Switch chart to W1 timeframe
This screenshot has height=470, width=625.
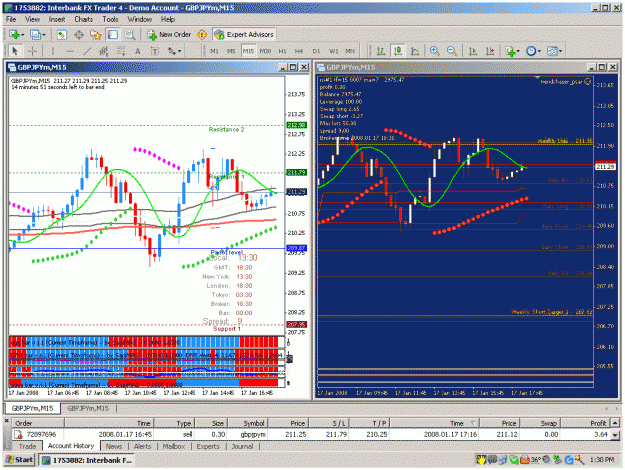tap(333, 51)
